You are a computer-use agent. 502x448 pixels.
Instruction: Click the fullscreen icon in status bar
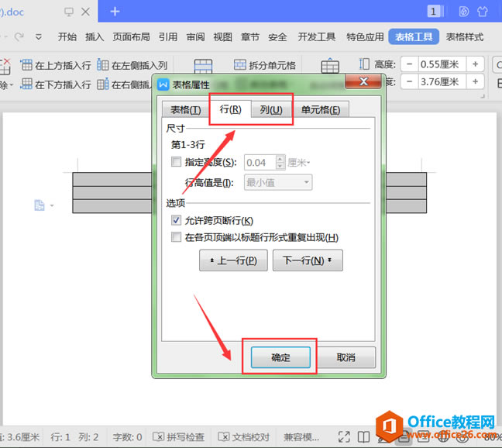pos(344,436)
